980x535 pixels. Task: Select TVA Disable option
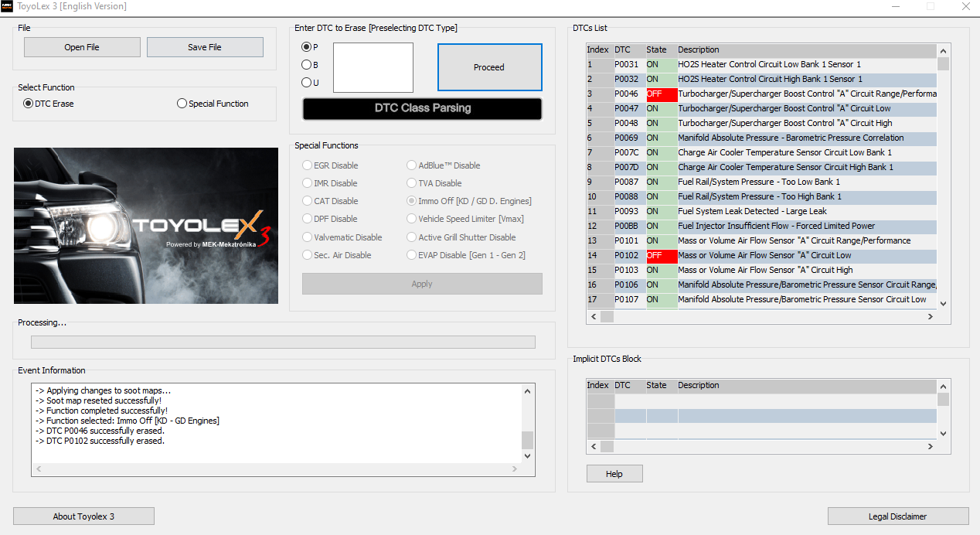point(434,183)
